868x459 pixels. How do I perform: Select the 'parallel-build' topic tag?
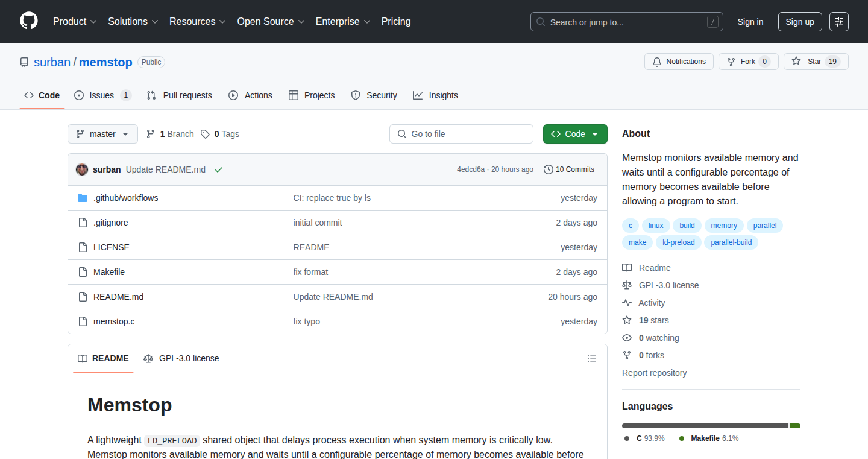731,242
